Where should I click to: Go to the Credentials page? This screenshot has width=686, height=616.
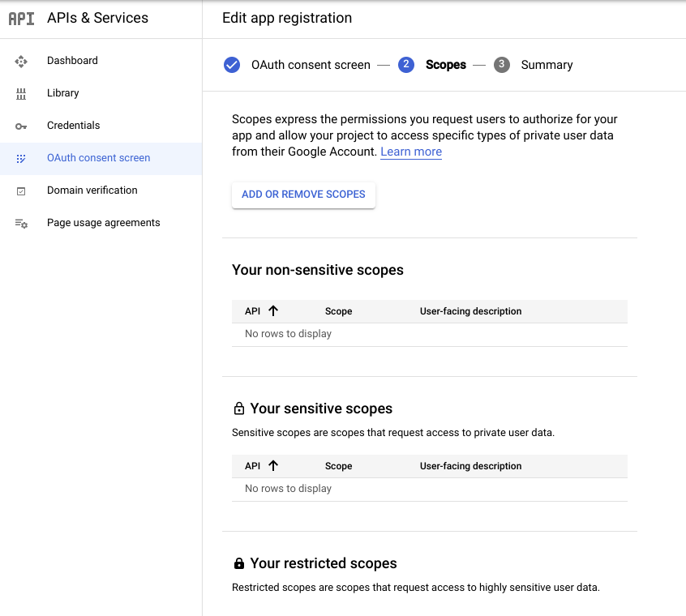pos(73,126)
